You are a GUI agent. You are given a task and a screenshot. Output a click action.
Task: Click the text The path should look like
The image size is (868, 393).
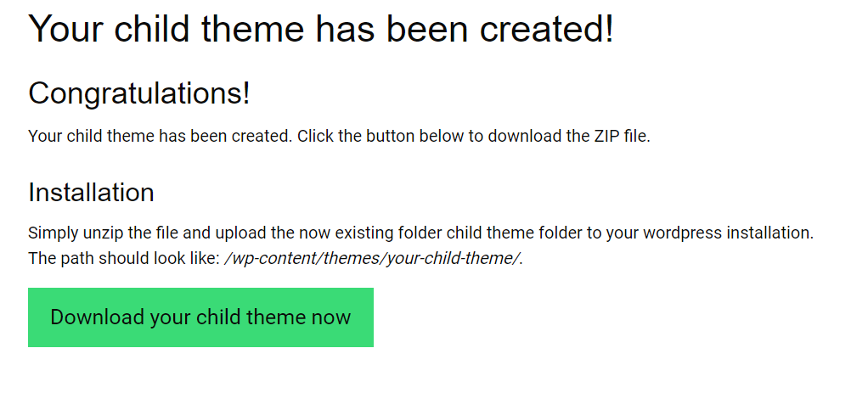(x=124, y=258)
